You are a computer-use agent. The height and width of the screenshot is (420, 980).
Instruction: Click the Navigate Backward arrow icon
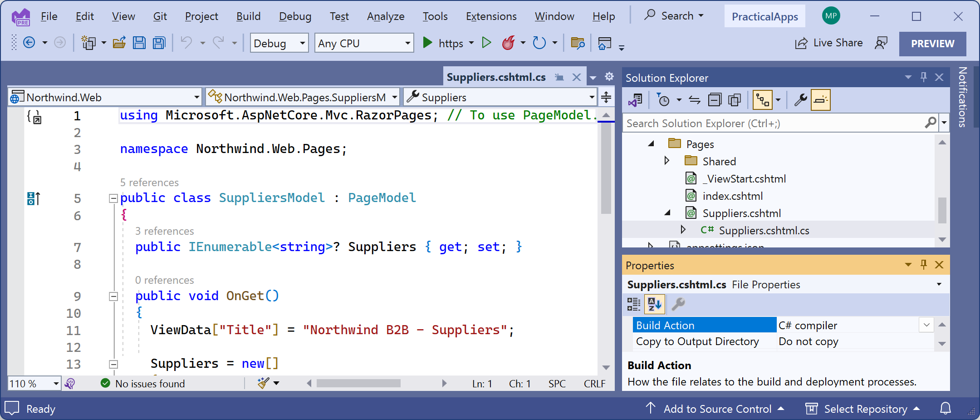[29, 43]
